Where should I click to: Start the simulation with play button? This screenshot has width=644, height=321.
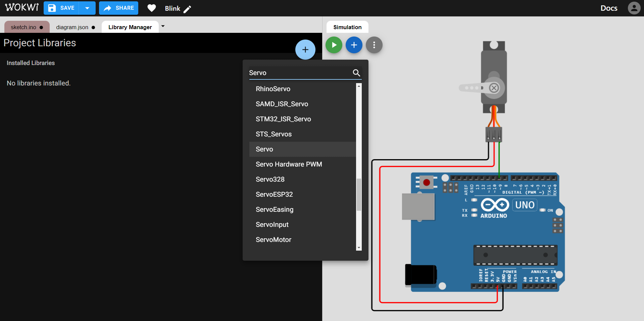[334, 45]
